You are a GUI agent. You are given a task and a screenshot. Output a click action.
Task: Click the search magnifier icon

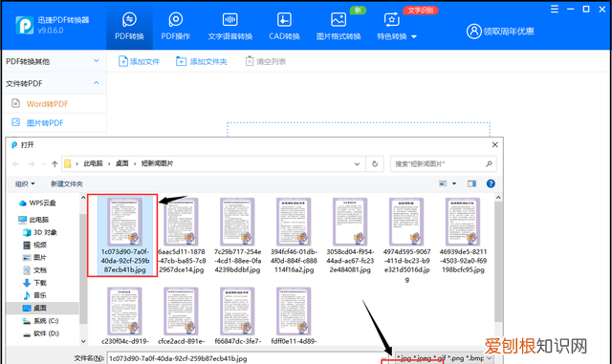pos(489,164)
